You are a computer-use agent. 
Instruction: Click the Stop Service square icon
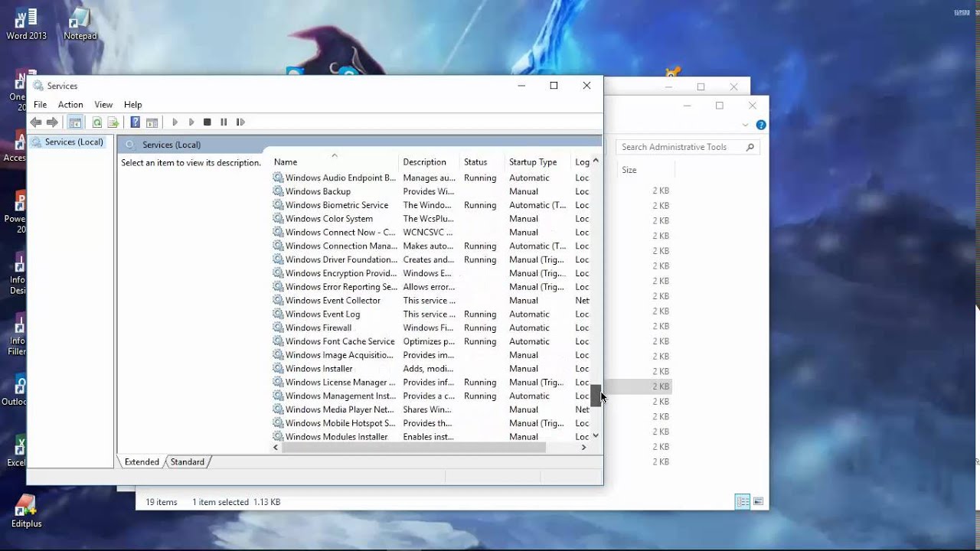[207, 122]
